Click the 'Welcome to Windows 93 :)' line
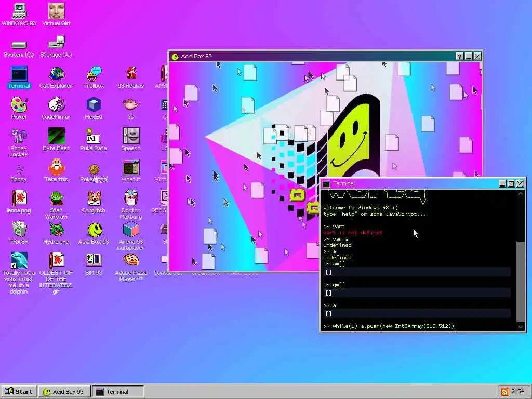The height and width of the screenshot is (399, 532). 361,208
